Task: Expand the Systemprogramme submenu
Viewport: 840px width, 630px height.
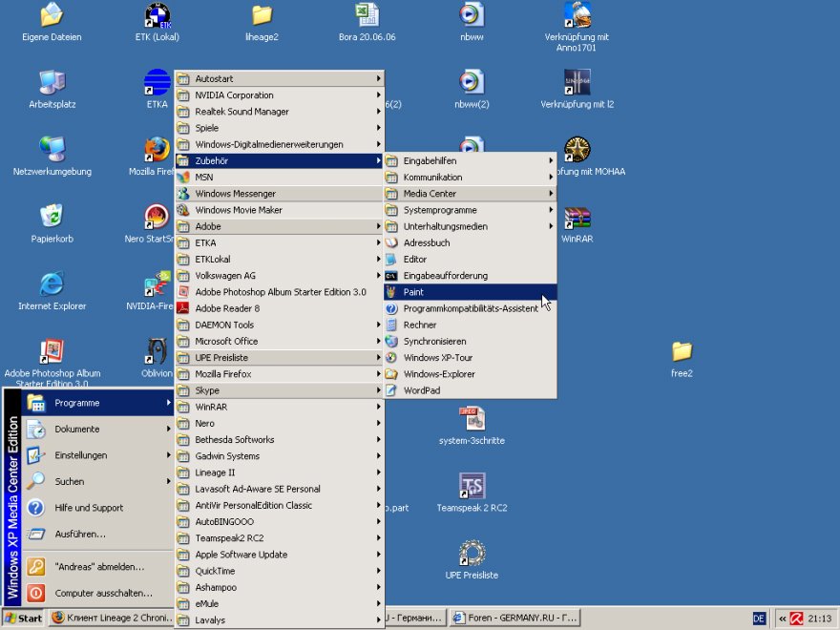Action: point(439,210)
